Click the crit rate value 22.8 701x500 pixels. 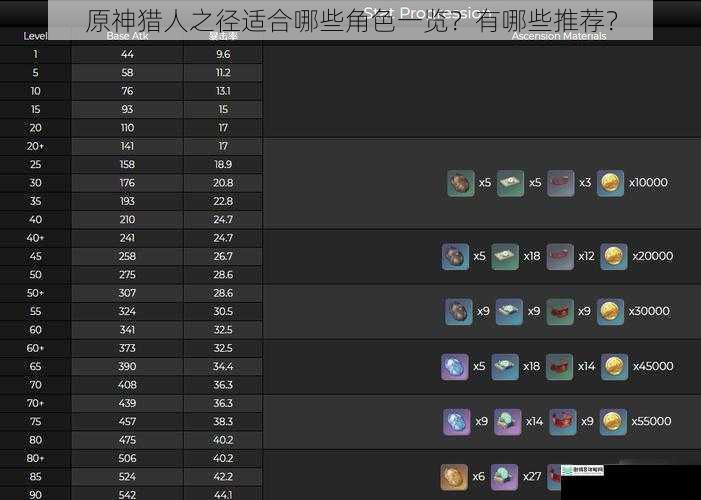click(x=223, y=201)
